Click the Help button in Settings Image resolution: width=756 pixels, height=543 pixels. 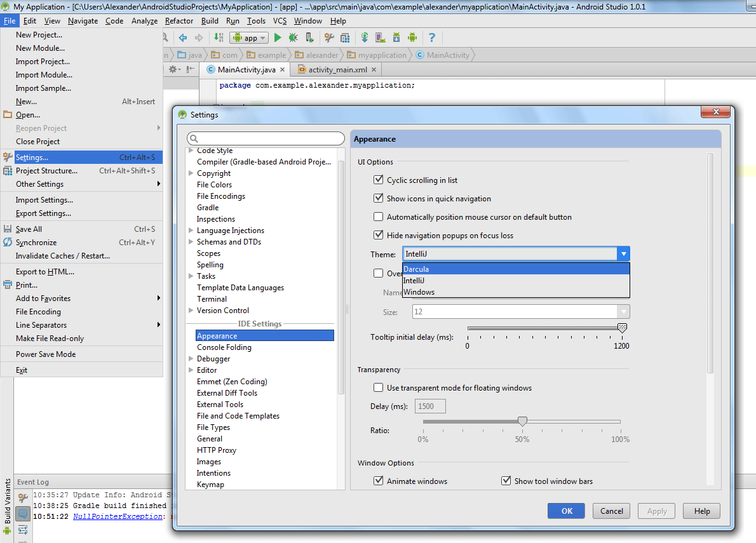(x=701, y=511)
